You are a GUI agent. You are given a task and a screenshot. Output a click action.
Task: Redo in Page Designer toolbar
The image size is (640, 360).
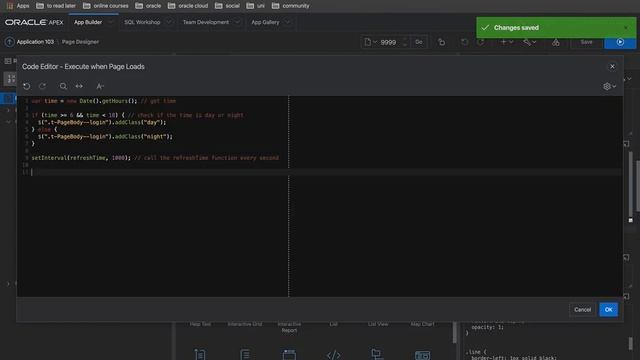(x=481, y=42)
